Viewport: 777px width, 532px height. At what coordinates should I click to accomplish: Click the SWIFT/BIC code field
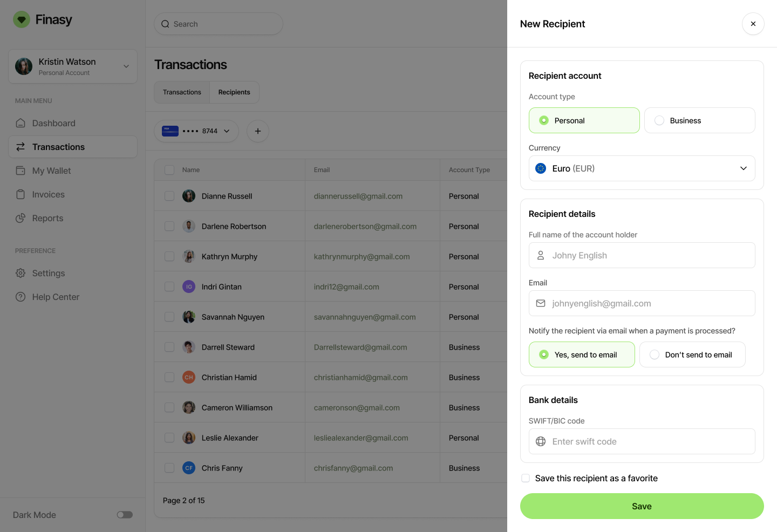point(642,441)
